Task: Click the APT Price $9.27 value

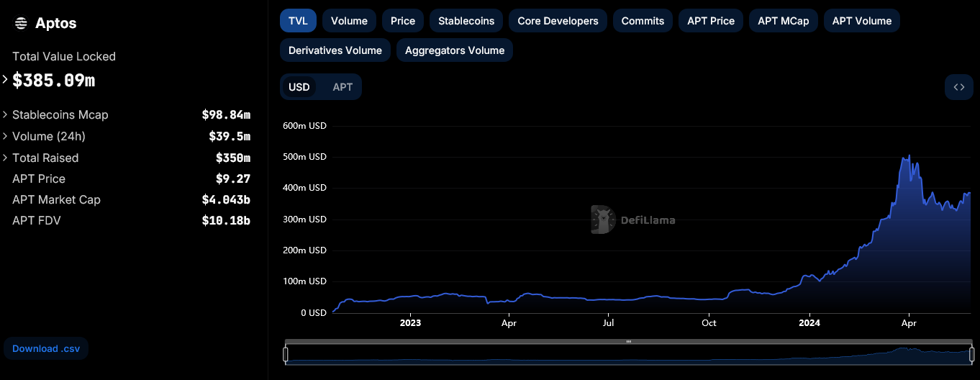Action: coord(233,178)
